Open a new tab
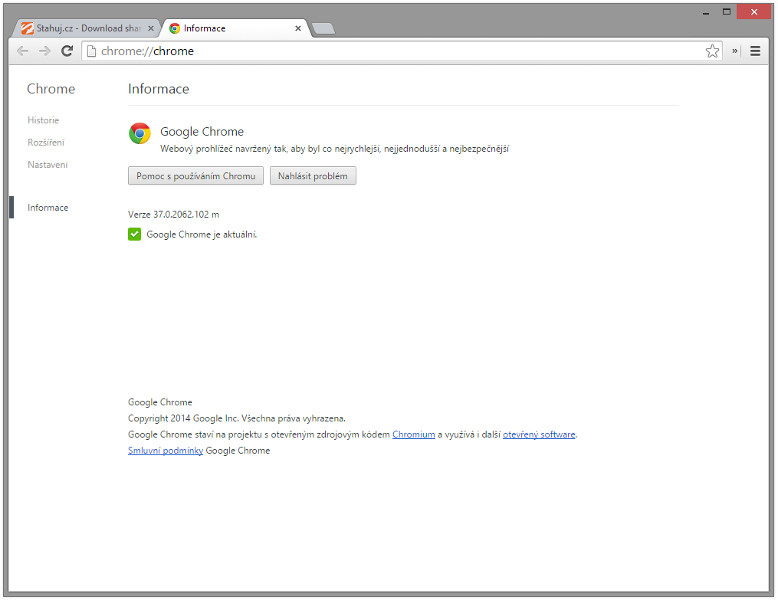Screen dimensions: 778x600 point(324,29)
